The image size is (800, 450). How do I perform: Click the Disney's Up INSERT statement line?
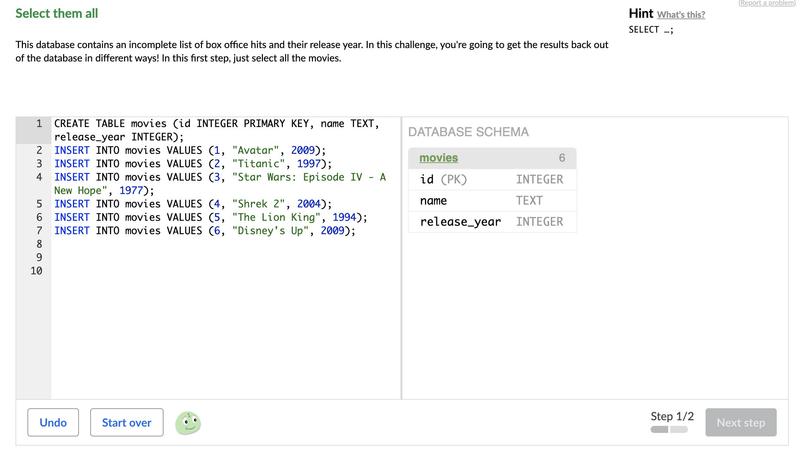pyautogui.click(x=205, y=231)
